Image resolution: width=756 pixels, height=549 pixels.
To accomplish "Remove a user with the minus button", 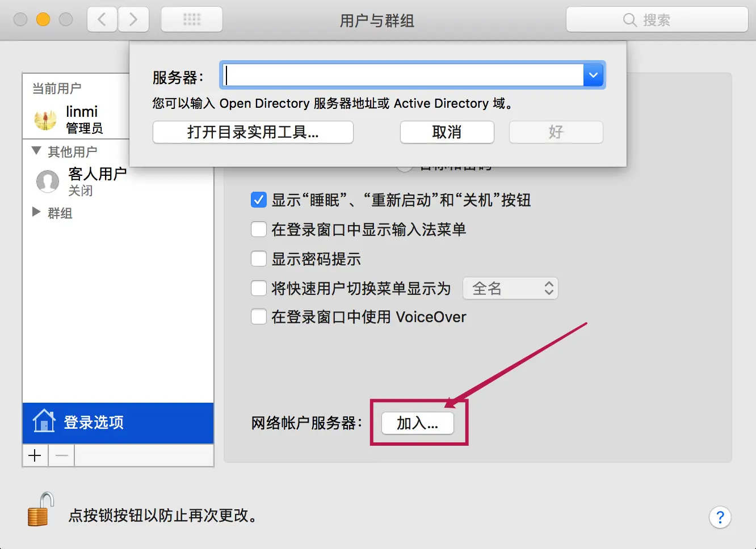I will point(61,455).
